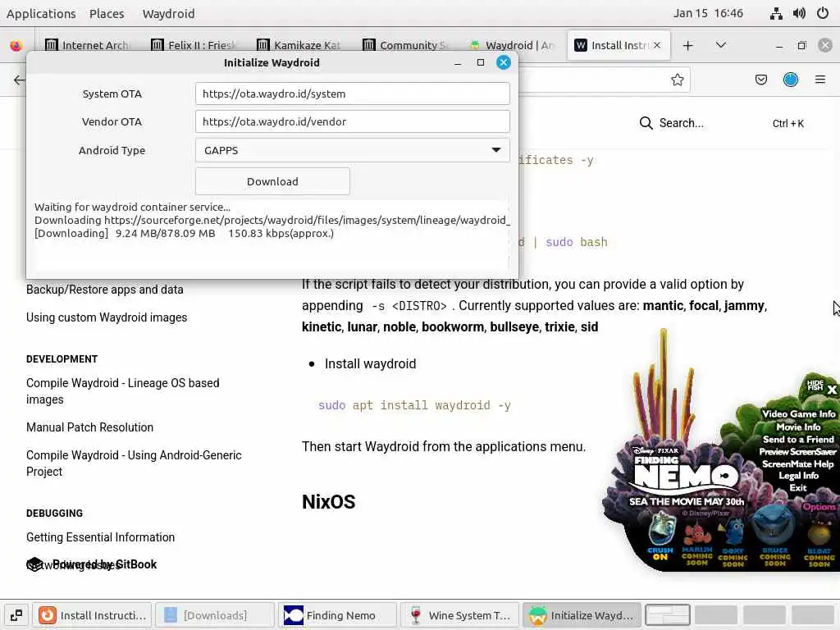Open the Pocket save icon
Image resolution: width=840 pixels, height=630 pixels.
(760, 80)
